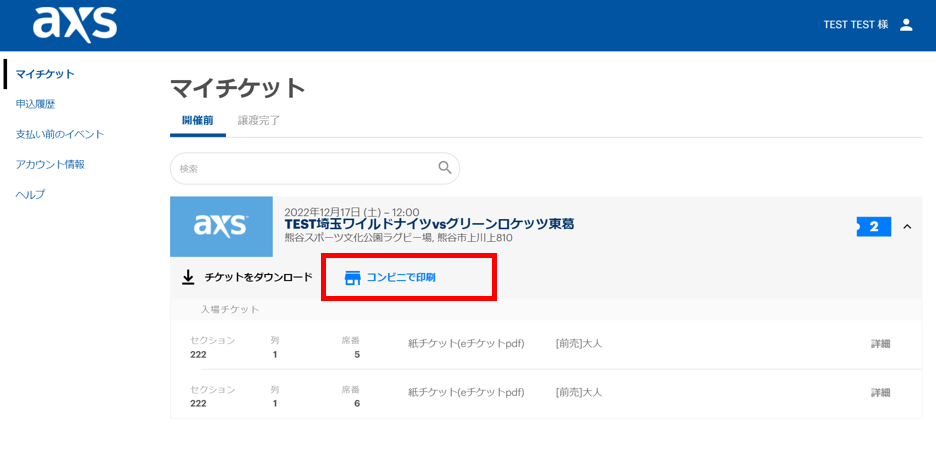The height and width of the screenshot is (475, 936).
Task: View 詳細 for seat 5 ticket
Action: pos(880,344)
